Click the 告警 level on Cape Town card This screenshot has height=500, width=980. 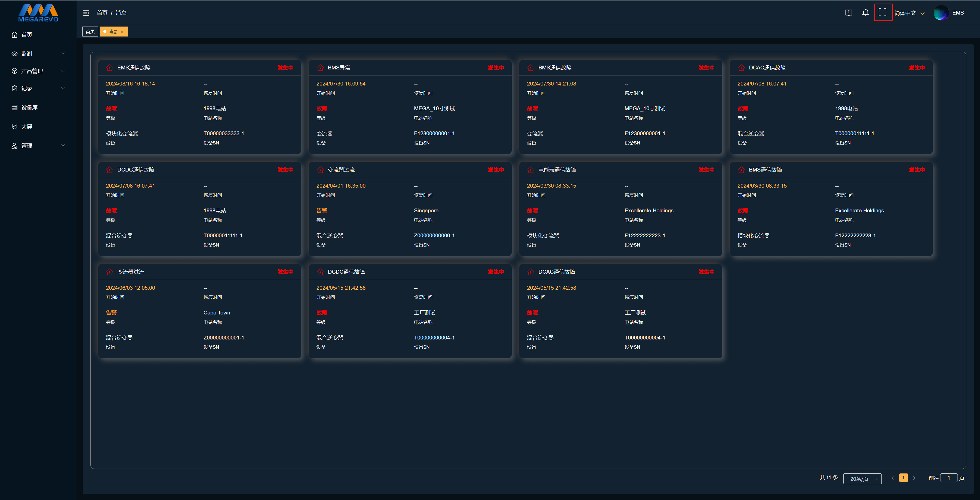pos(111,313)
